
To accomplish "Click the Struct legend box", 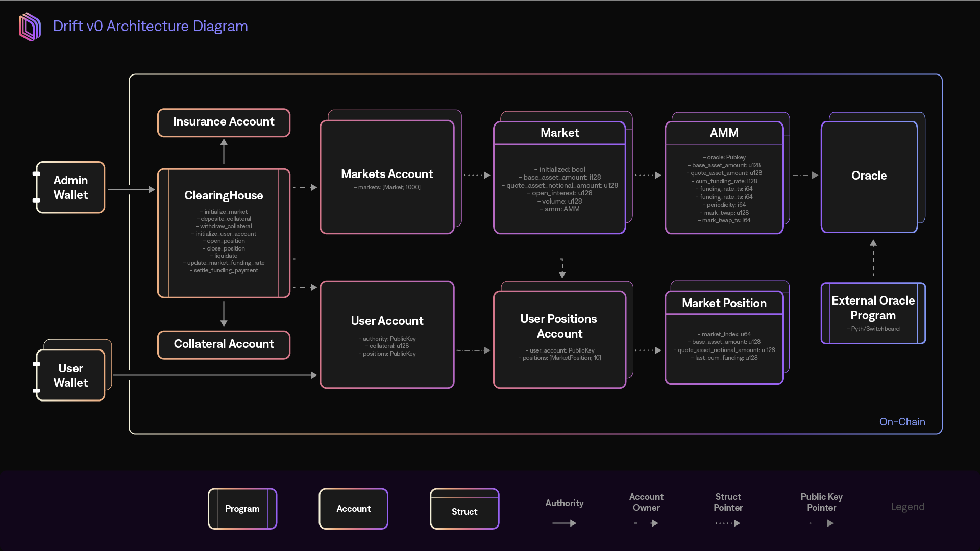I will [464, 509].
